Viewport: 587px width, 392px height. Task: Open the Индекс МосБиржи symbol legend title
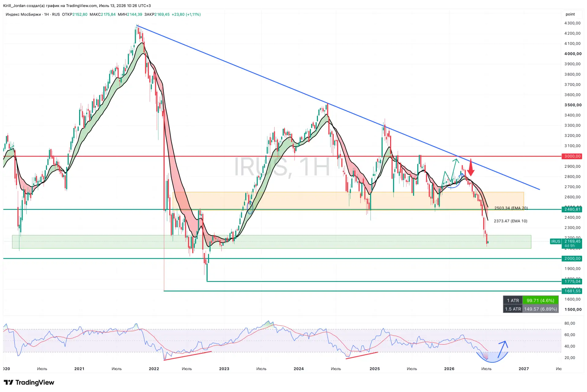pyautogui.click(x=33, y=14)
